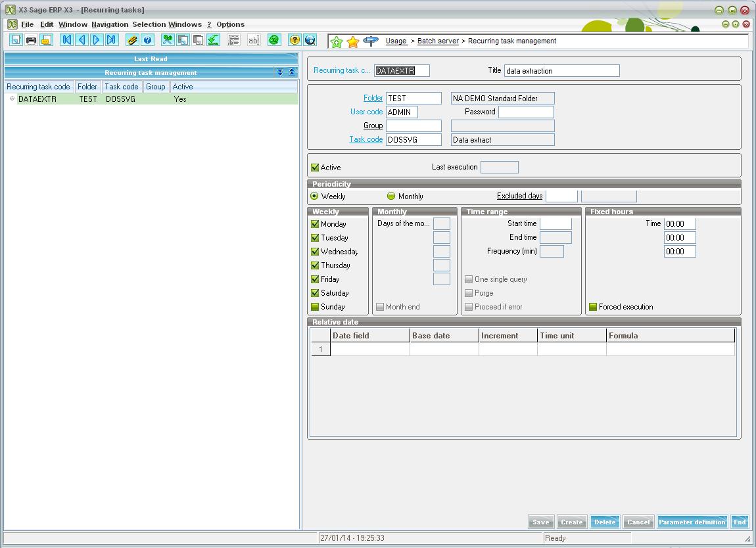
Task: Click the 'ab|' text field icon
Action: coord(254,40)
